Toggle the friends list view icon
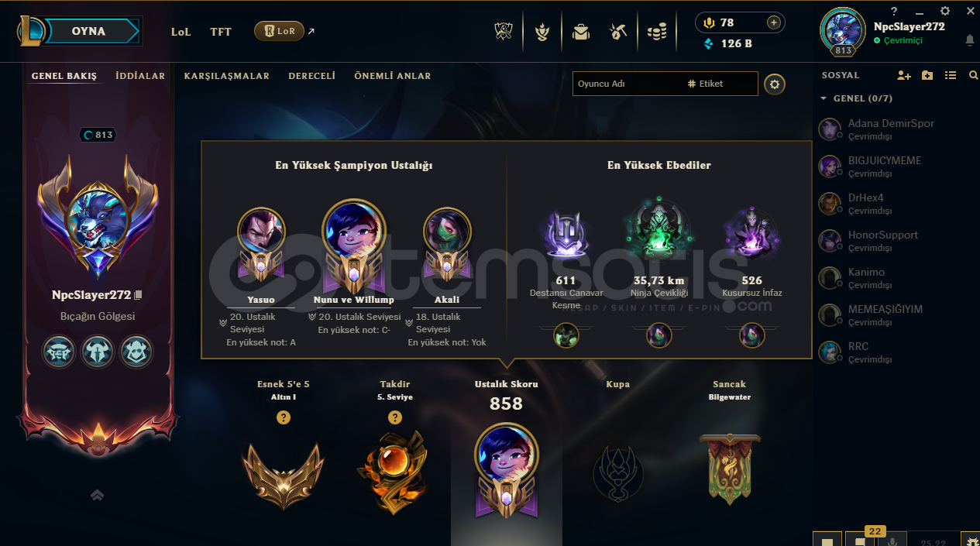 tap(951, 76)
